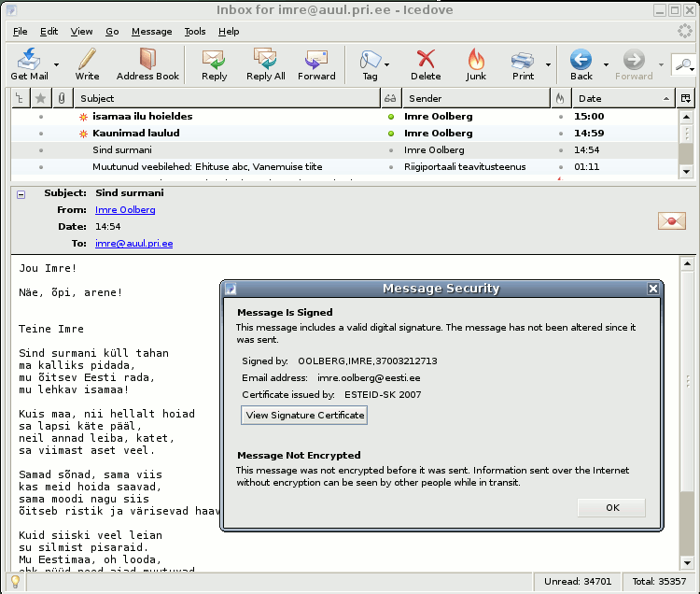700x594 pixels.
Task: Toggle read dot for Muutunud veebilehed message
Action: (391, 167)
